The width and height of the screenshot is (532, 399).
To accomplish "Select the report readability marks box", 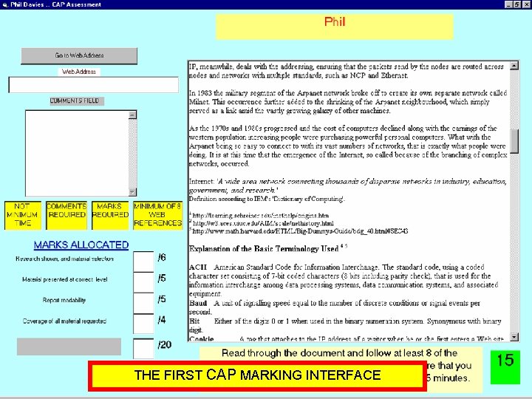I will pyautogui.click(x=143, y=304).
